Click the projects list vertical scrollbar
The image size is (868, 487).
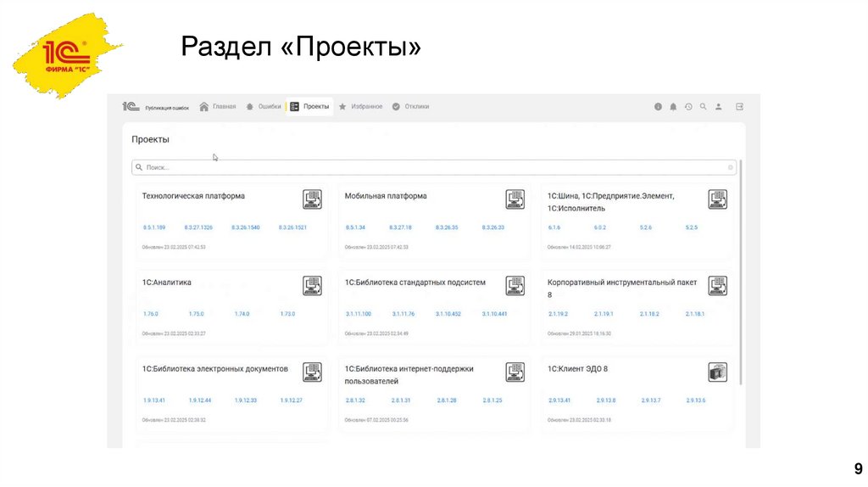click(x=741, y=272)
